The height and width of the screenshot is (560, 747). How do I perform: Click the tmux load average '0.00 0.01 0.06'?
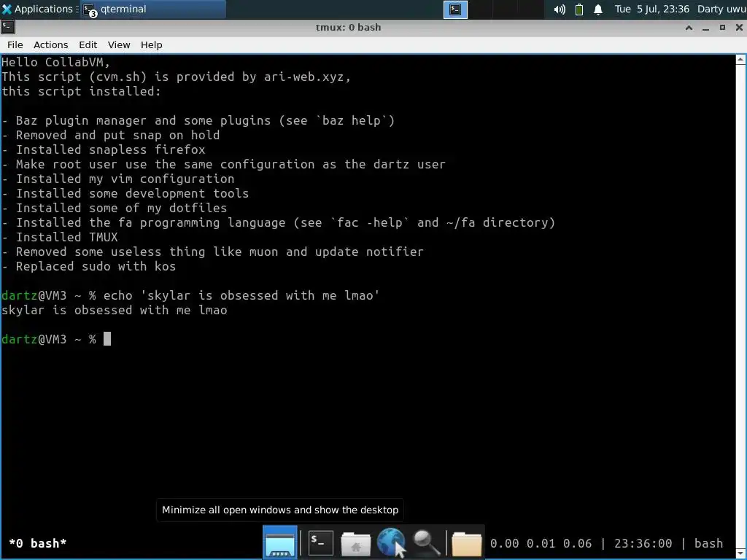(x=541, y=543)
